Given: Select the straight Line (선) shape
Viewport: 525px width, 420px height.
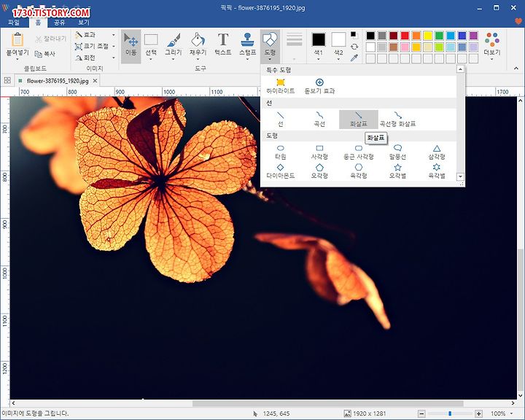Looking at the screenshot, I should pyautogui.click(x=281, y=120).
